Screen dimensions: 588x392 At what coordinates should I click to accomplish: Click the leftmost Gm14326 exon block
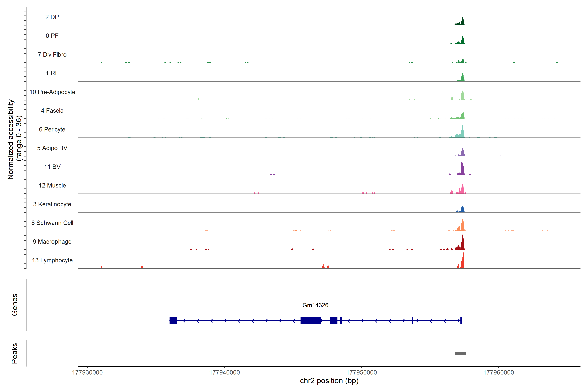(x=173, y=320)
